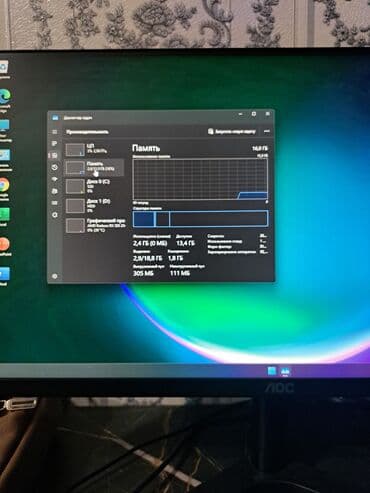Open the Windows Start button on taskbar
370x493 pixels.
coord(272,371)
